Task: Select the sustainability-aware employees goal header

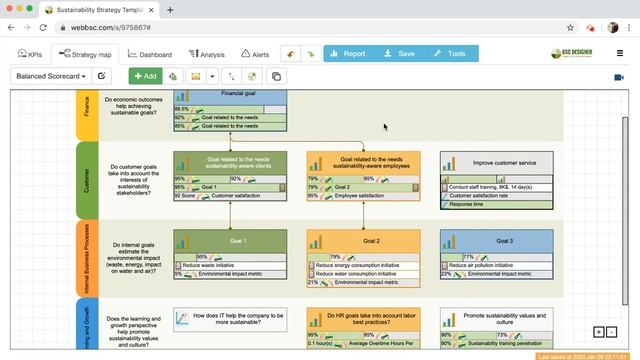Action: point(363,163)
